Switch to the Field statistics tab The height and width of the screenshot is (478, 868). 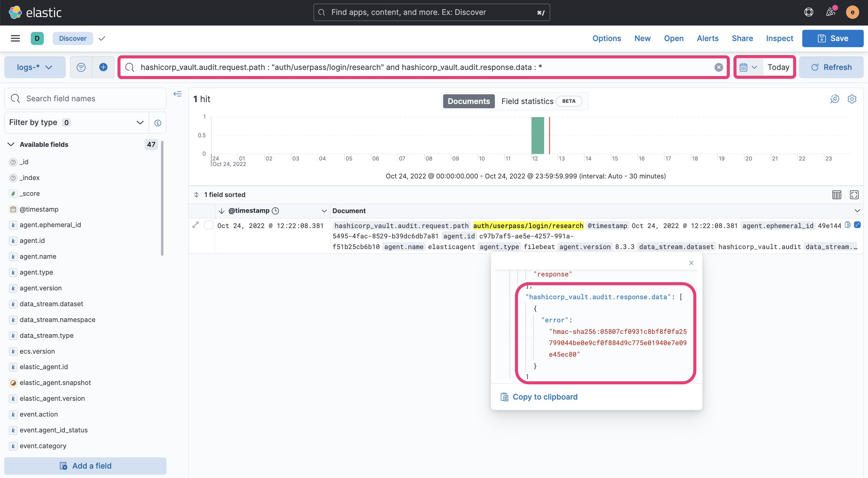click(541, 101)
